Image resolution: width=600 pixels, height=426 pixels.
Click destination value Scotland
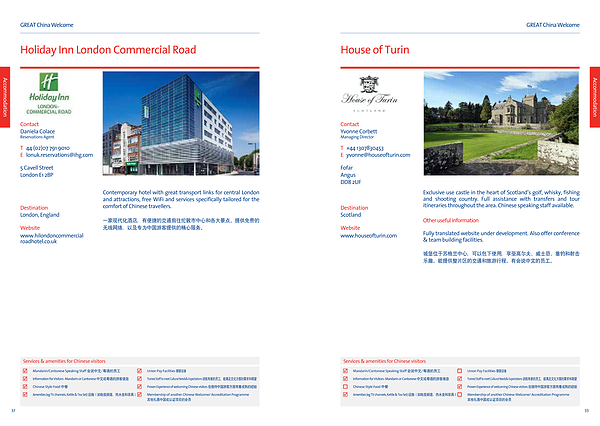(x=351, y=215)
